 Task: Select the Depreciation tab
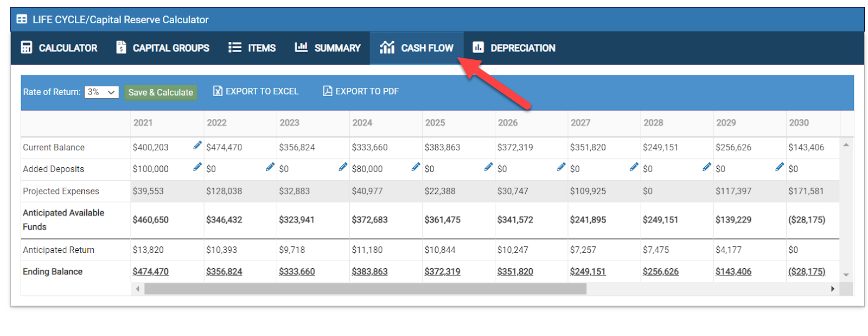[514, 48]
